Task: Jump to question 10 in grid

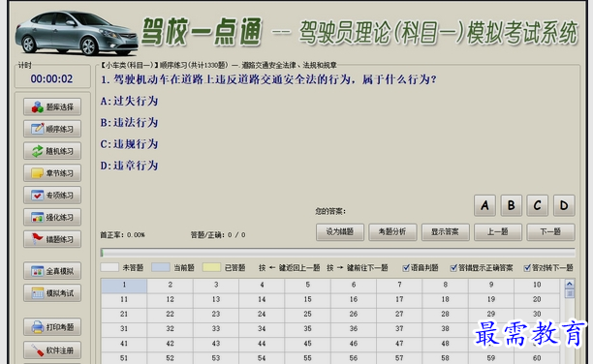Action: coord(537,285)
